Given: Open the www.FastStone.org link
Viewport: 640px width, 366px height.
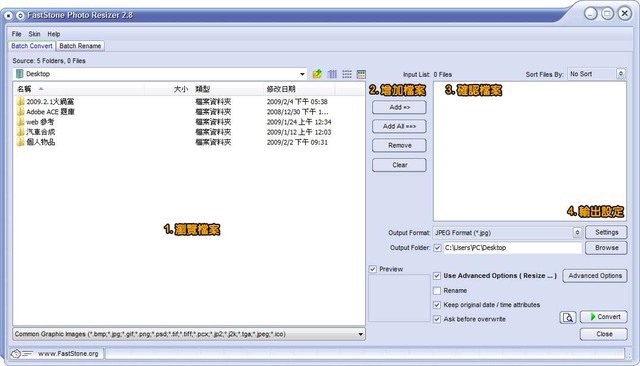Looking at the screenshot, I should 68,354.
